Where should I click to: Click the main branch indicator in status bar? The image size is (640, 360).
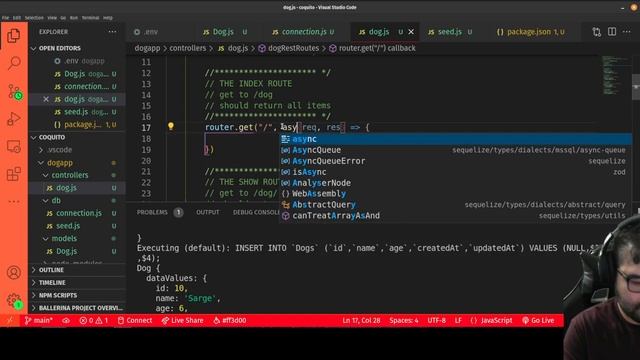(x=39, y=321)
